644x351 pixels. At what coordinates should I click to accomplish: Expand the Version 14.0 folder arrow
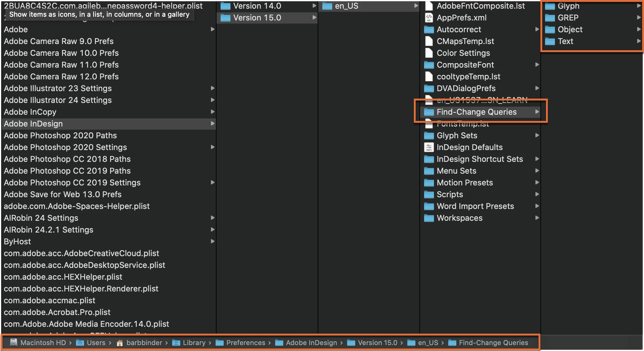[x=314, y=6]
